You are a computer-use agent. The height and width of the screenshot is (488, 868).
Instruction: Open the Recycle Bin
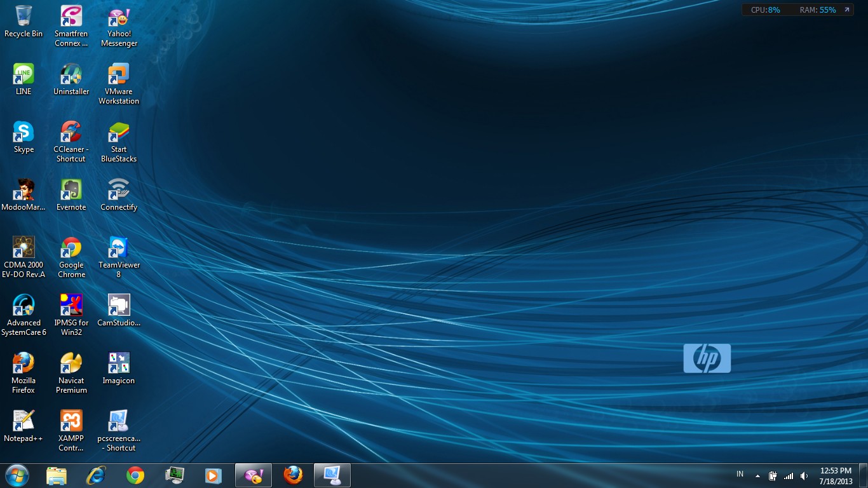(24, 19)
